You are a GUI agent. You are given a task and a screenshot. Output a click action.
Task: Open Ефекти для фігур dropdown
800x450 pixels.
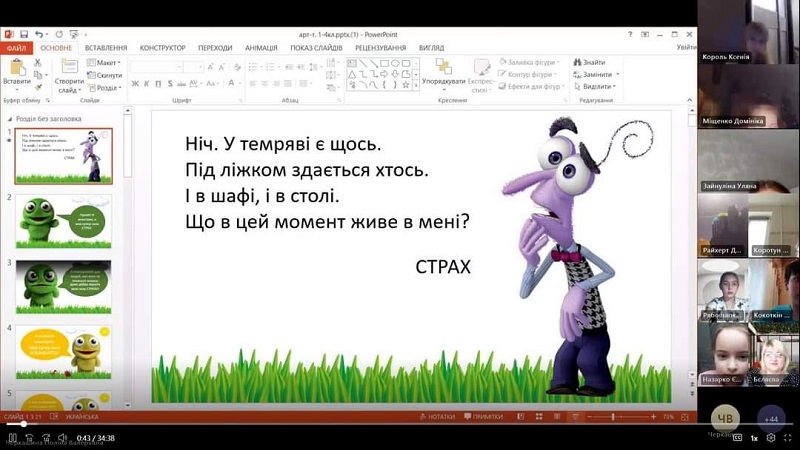coord(532,87)
